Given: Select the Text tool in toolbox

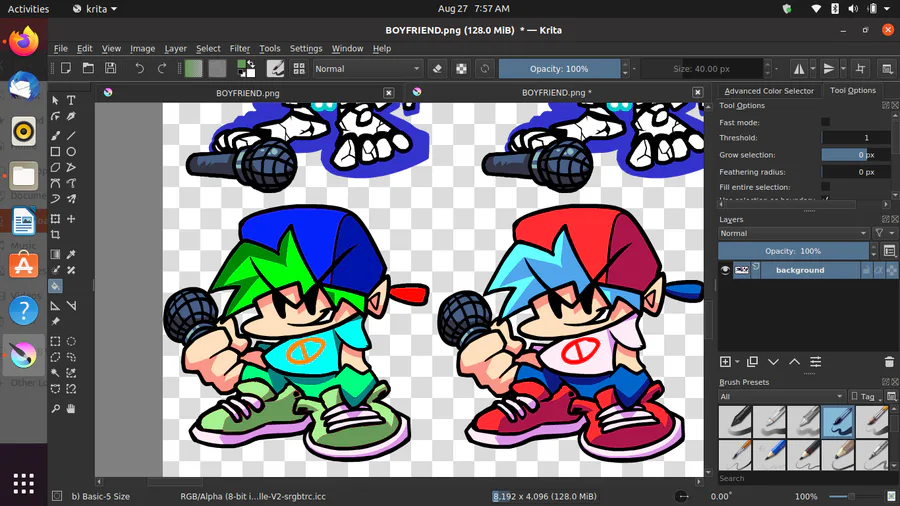Looking at the screenshot, I should click(71, 100).
